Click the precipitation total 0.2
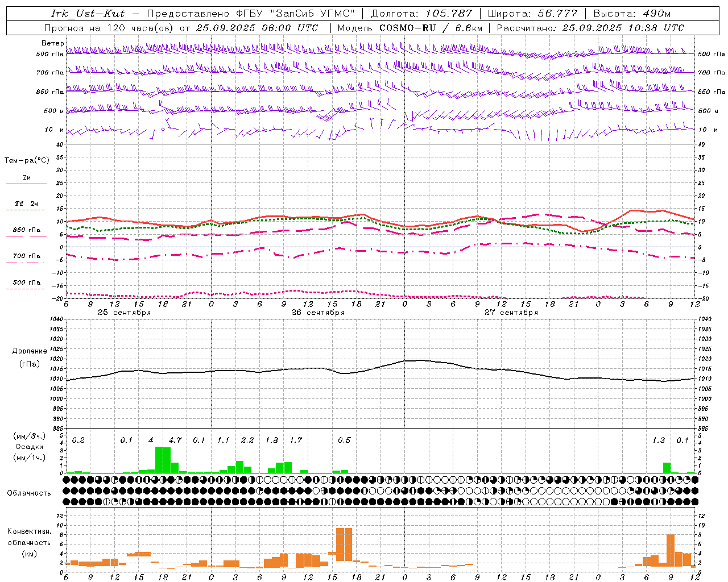Image resolution: width=728 pixels, height=582 pixels. (x=78, y=440)
